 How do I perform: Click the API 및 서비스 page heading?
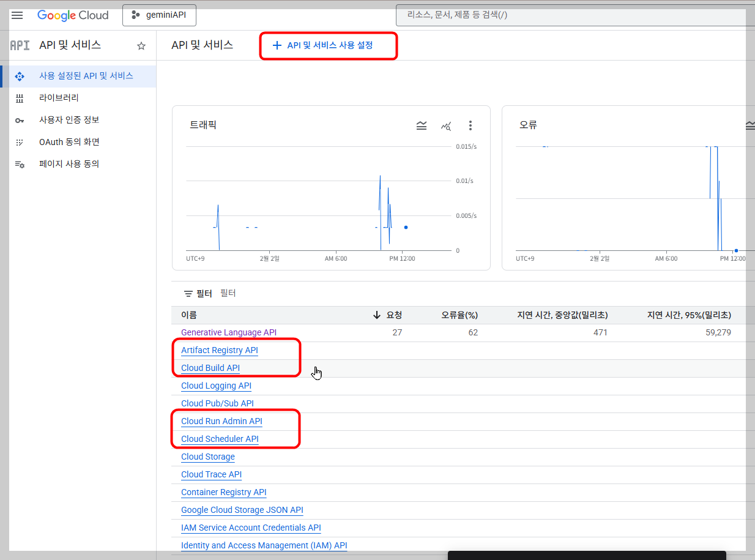[203, 45]
